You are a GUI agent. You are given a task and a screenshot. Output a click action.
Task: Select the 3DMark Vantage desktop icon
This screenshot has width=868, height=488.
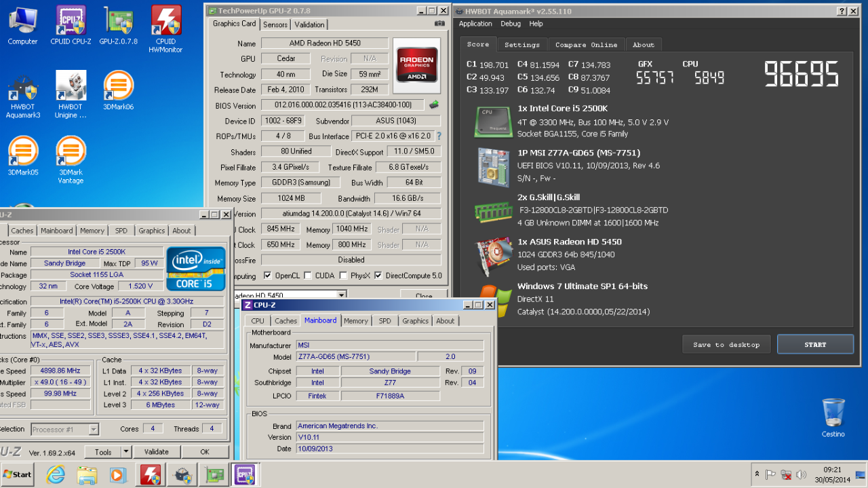71,160
